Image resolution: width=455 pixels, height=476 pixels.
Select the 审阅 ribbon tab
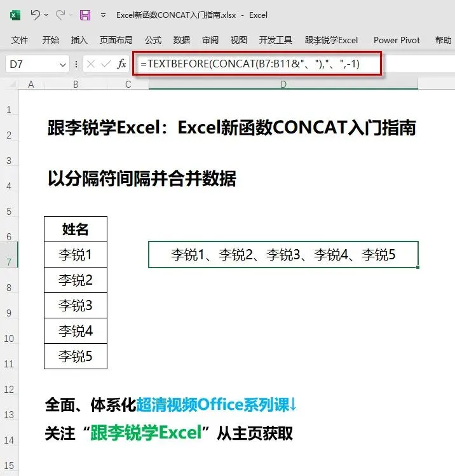tap(210, 40)
